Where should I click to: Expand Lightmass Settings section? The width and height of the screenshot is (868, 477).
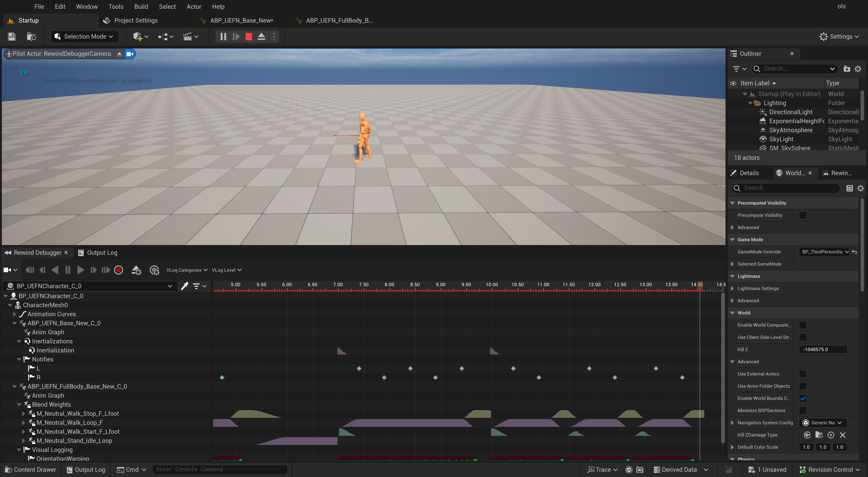point(732,288)
